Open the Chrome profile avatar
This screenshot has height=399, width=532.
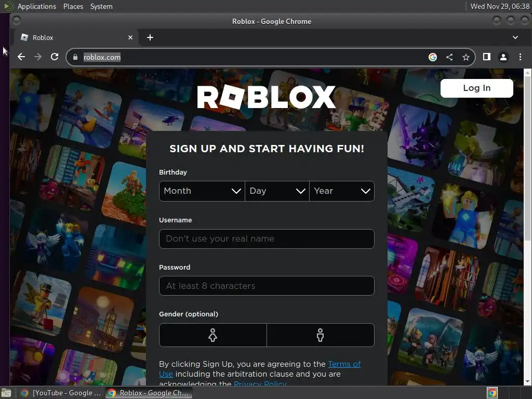503,57
